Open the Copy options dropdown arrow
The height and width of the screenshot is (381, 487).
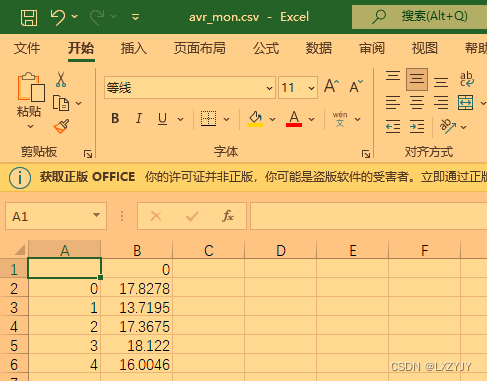point(79,103)
